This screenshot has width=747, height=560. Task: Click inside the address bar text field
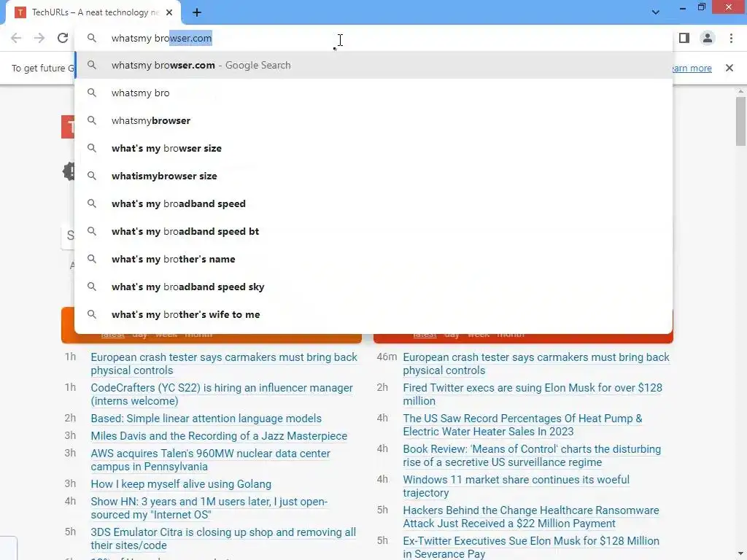(374, 38)
